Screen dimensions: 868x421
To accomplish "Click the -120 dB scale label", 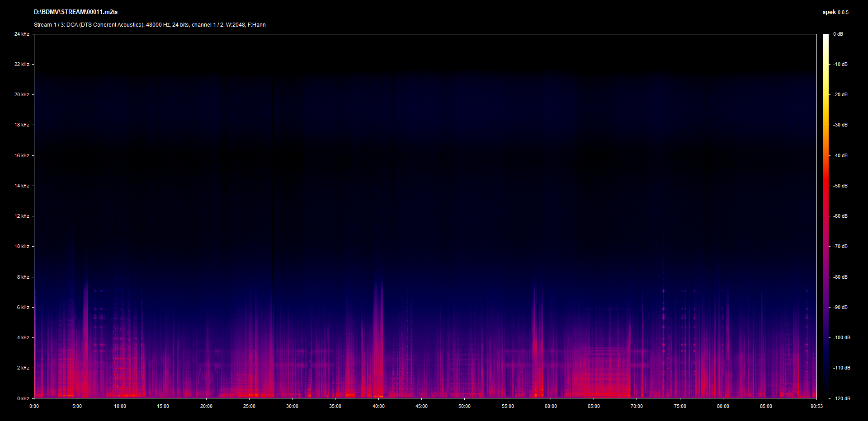I will click(841, 399).
